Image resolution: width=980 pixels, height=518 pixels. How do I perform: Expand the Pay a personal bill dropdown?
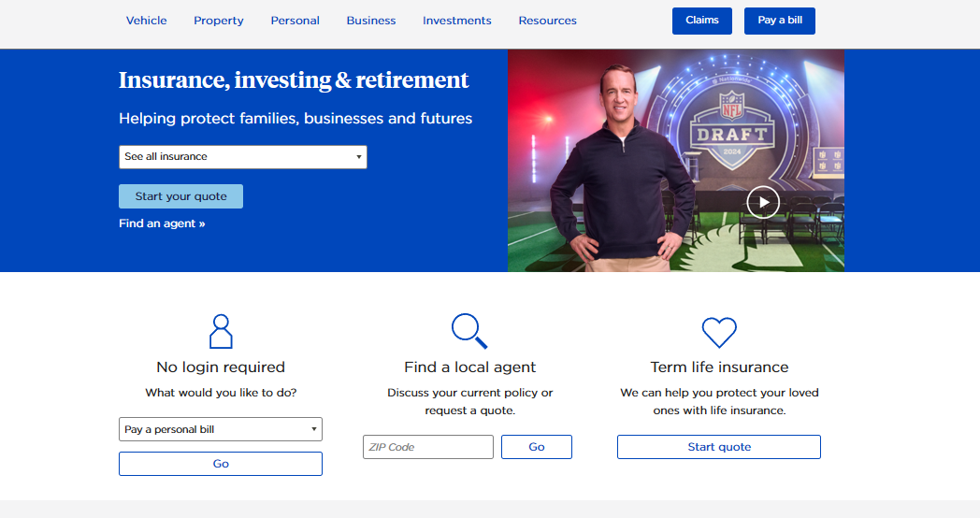coord(221,429)
